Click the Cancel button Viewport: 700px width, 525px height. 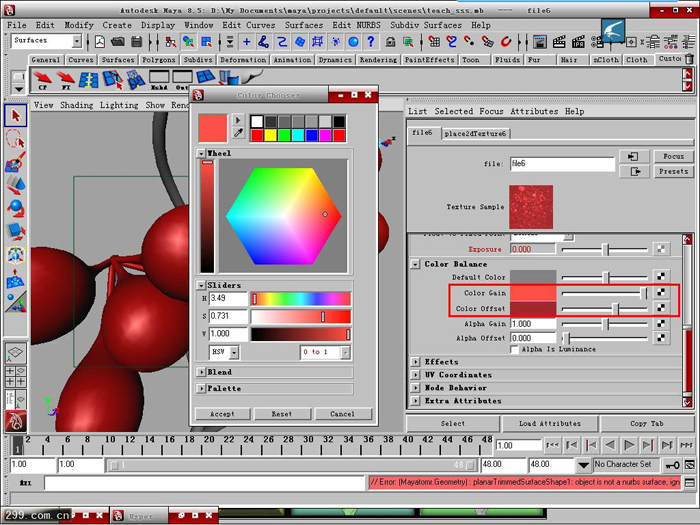point(343,414)
